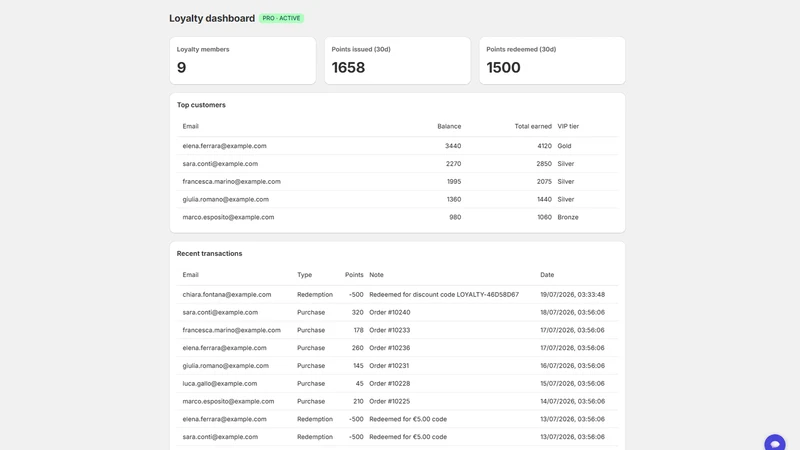Click the VIP tier column header

pos(568,127)
